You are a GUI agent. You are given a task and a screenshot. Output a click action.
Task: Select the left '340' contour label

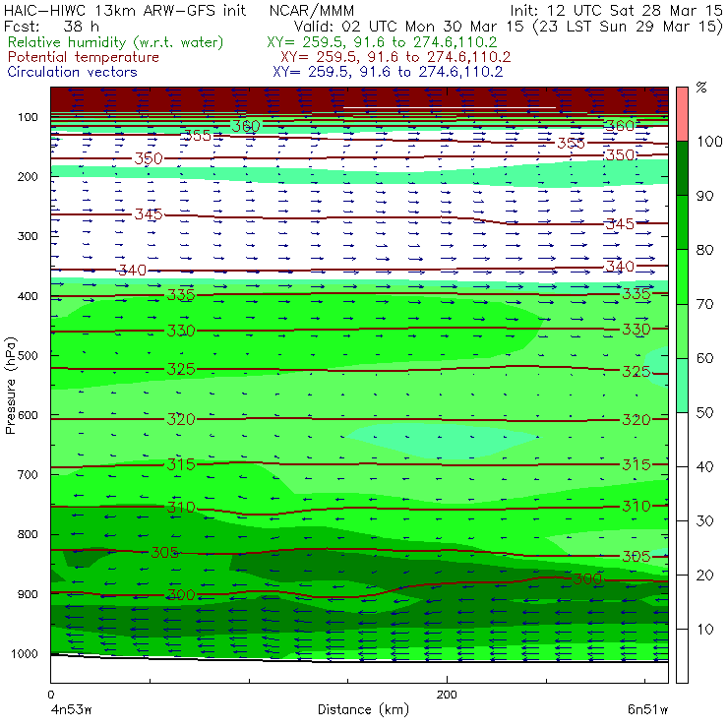pos(133,271)
